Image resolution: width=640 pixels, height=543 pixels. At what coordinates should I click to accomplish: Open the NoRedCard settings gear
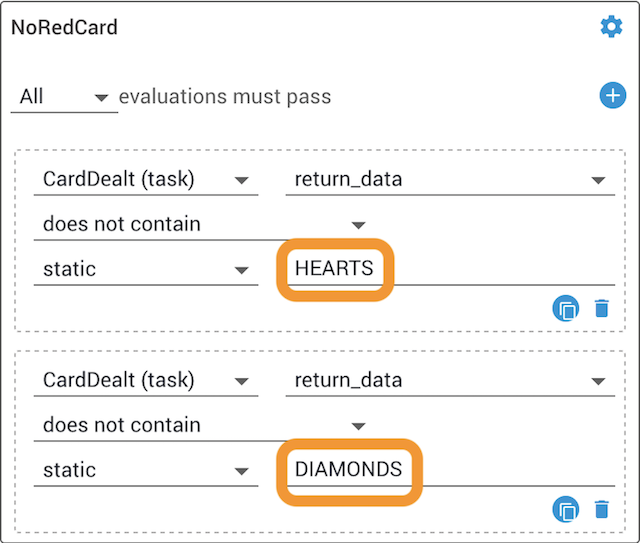pos(611,27)
